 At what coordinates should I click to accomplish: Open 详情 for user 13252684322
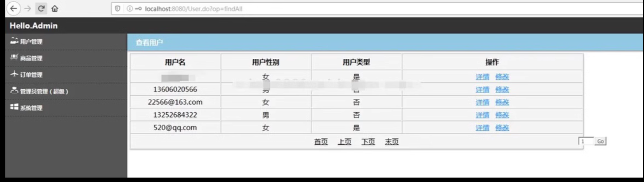click(482, 115)
